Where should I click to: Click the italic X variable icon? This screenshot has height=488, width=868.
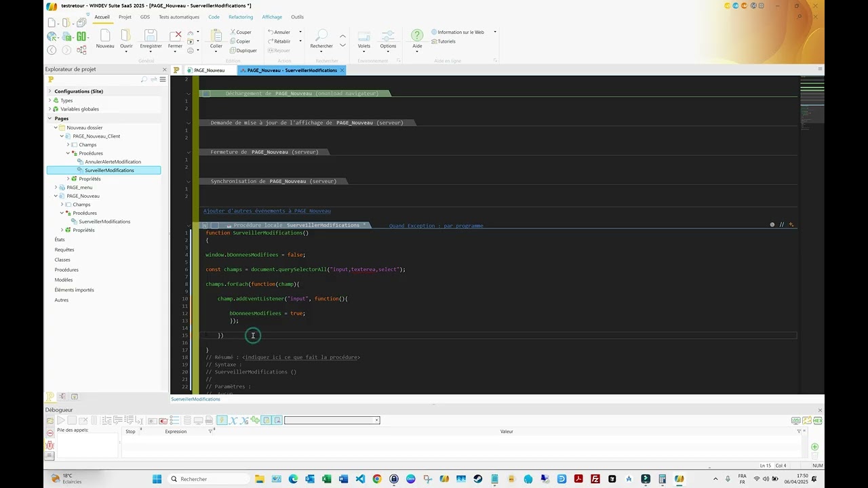pos(233,420)
